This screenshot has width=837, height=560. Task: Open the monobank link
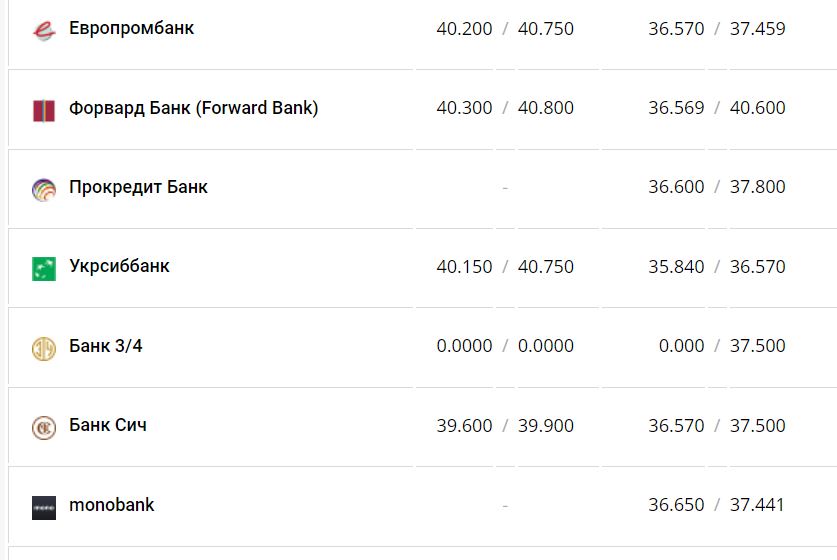click(x=111, y=505)
